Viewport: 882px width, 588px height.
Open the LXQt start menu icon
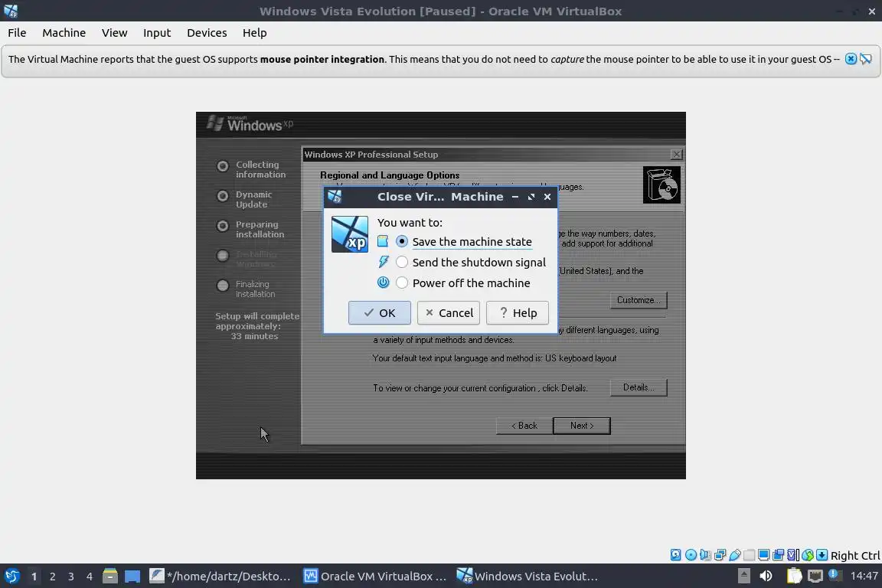pyautogui.click(x=11, y=577)
